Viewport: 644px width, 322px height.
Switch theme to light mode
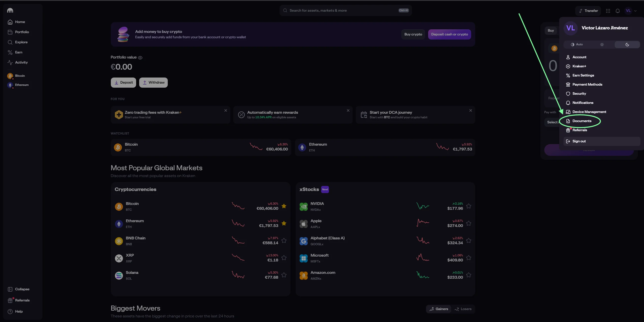tap(602, 45)
